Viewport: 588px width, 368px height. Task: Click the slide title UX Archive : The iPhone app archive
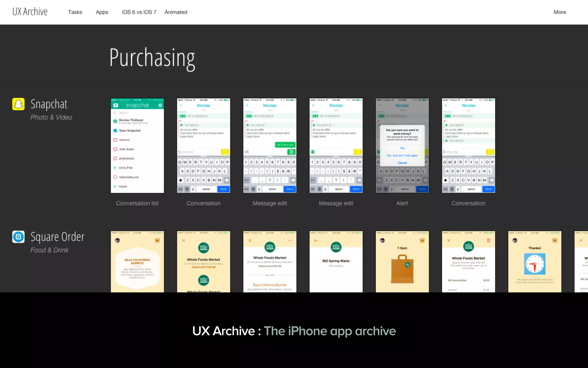coord(294,331)
